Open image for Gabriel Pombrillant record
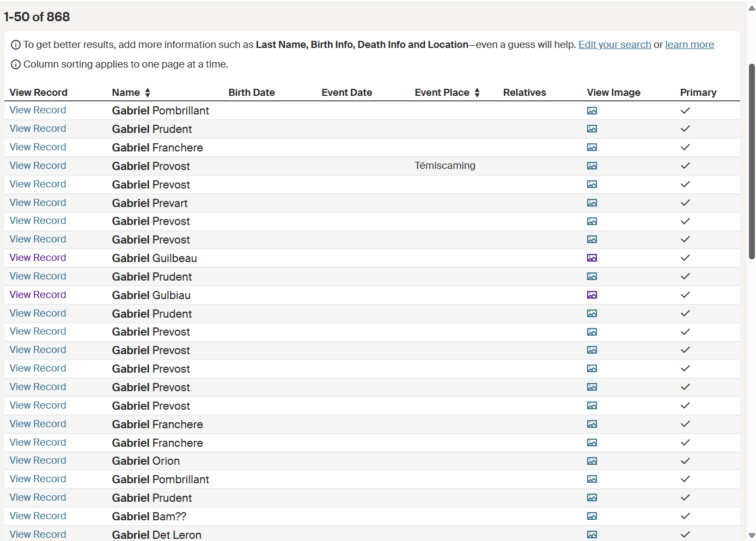756x541 pixels. [x=592, y=110]
